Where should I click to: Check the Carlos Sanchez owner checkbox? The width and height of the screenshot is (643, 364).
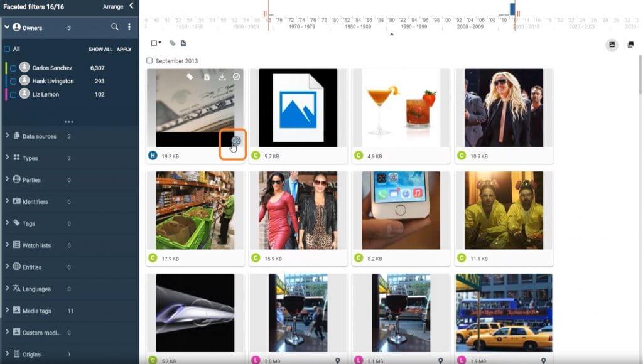click(13, 68)
